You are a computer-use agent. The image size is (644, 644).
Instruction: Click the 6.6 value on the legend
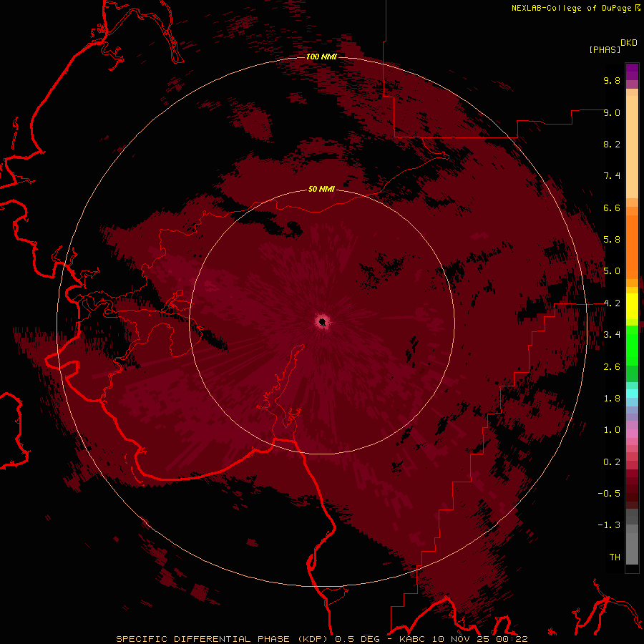tap(612, 208)
